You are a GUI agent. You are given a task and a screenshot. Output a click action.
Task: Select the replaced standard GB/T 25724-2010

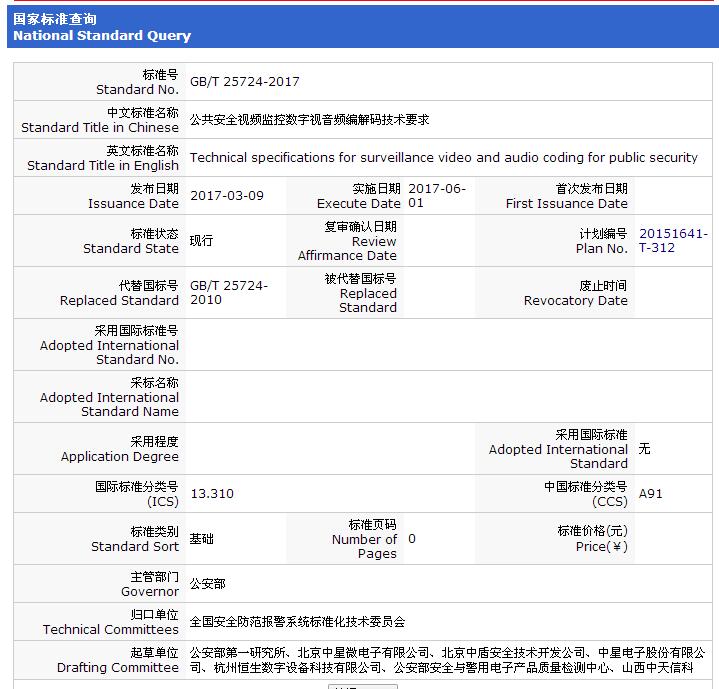(229, 293)
